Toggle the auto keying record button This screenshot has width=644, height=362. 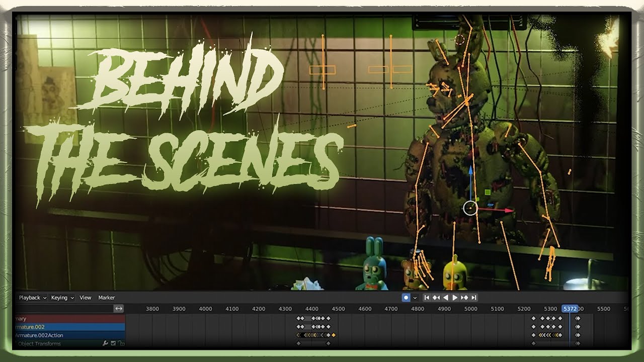[x=406, y=298]
